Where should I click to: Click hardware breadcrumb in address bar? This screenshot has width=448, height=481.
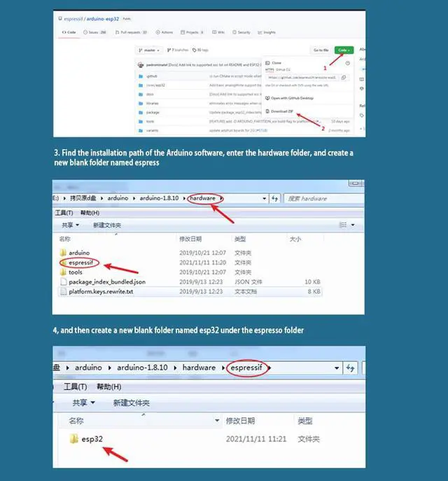[x=203, y=198]
